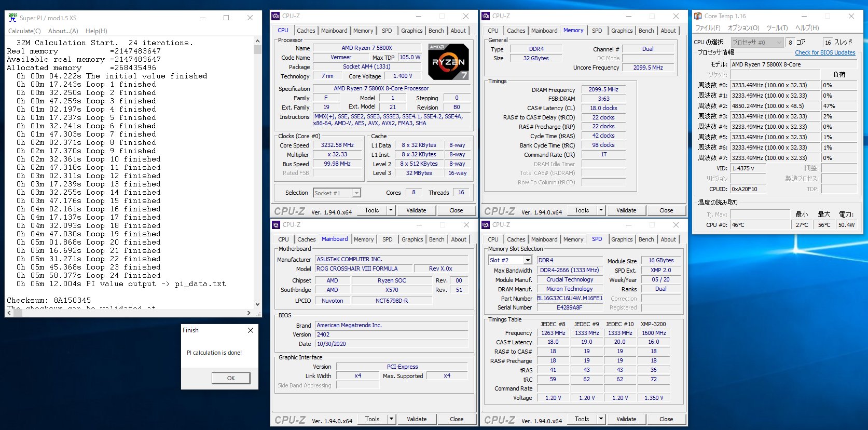Screen dimensions: 868x430
Task: Click the Check for BIOS Updates link
Action: click(825, 52)
